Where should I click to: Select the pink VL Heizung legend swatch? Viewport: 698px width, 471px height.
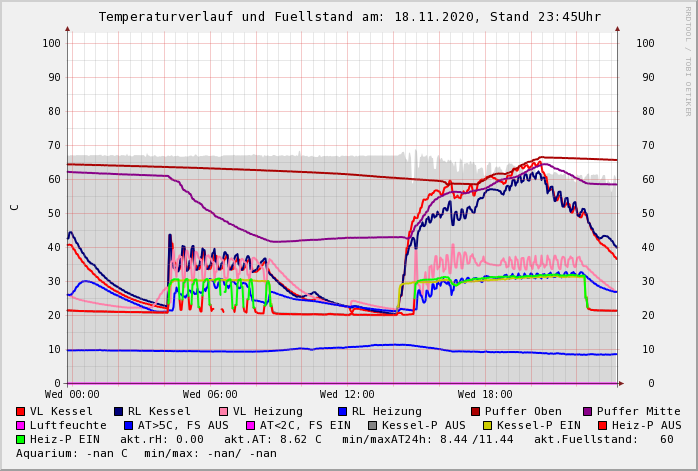pyautogui.click(x=224, y=412)
